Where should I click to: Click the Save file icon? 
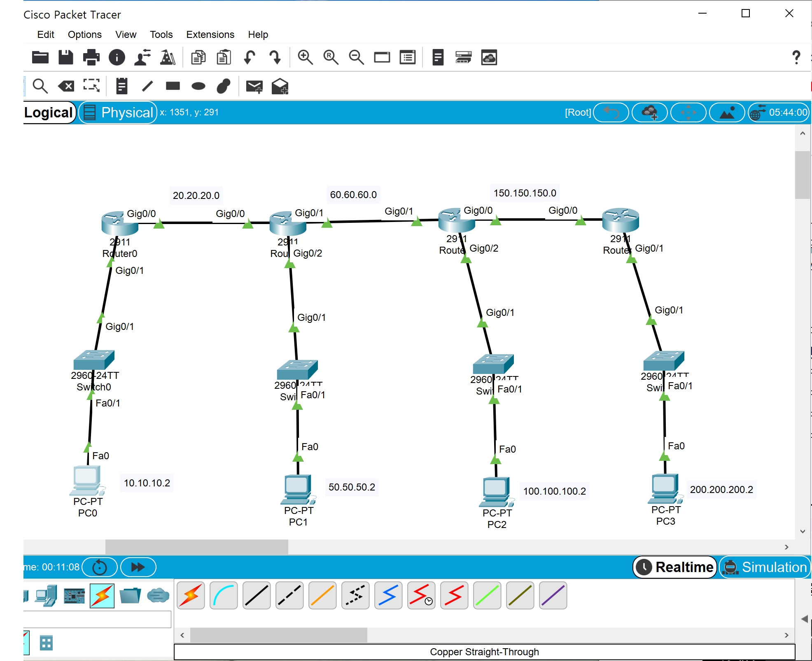point(65,57)
